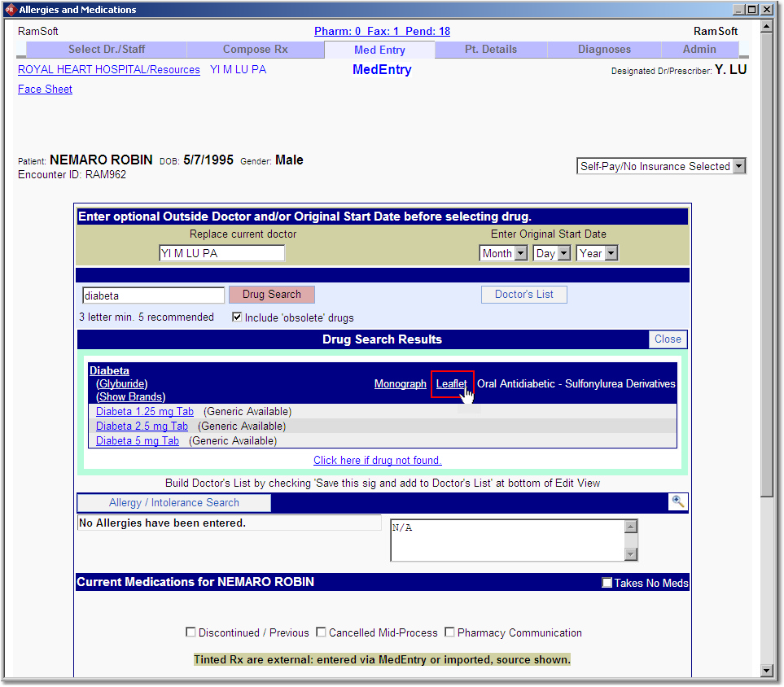The height and width of the screenshot is (687, 784).
Task: Enable Discontinued / Previous checkbox
Action: [191, 632]
